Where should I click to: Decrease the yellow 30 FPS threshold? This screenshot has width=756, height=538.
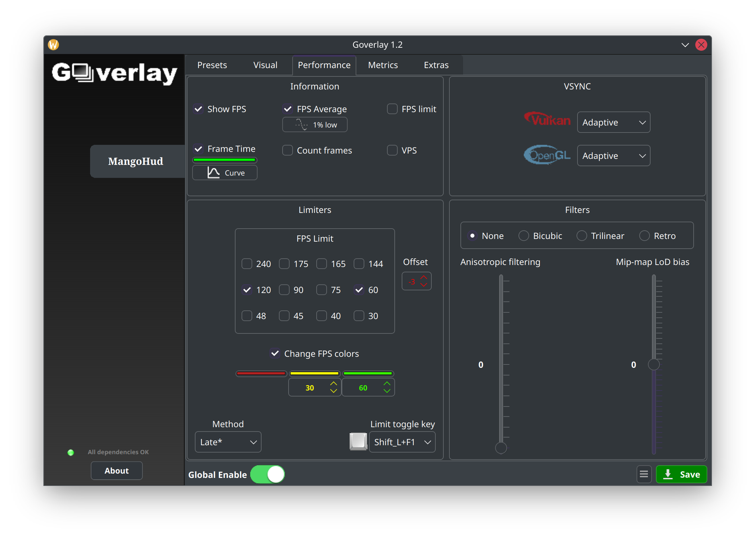coord(333,391)
